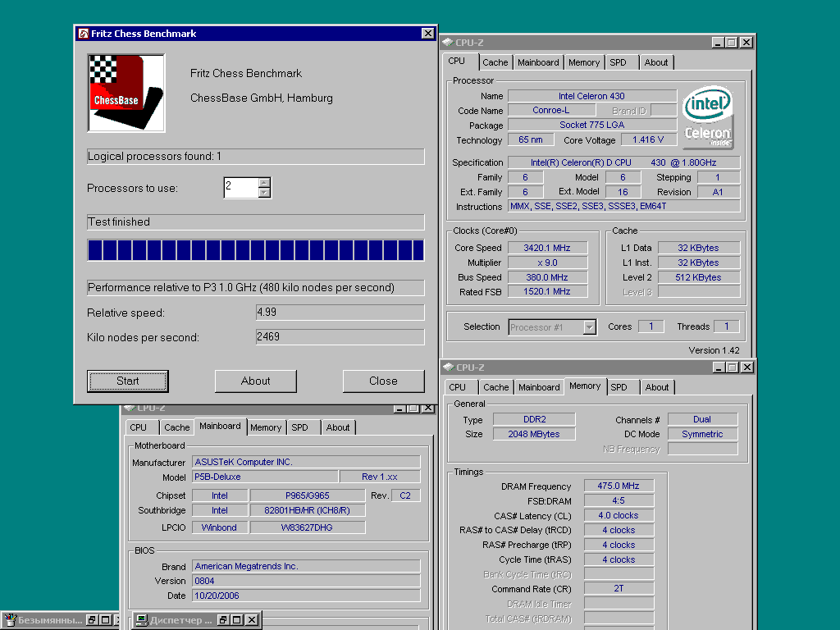
Task: Click the memory type value "DDR2"
Action: point(534,419)
